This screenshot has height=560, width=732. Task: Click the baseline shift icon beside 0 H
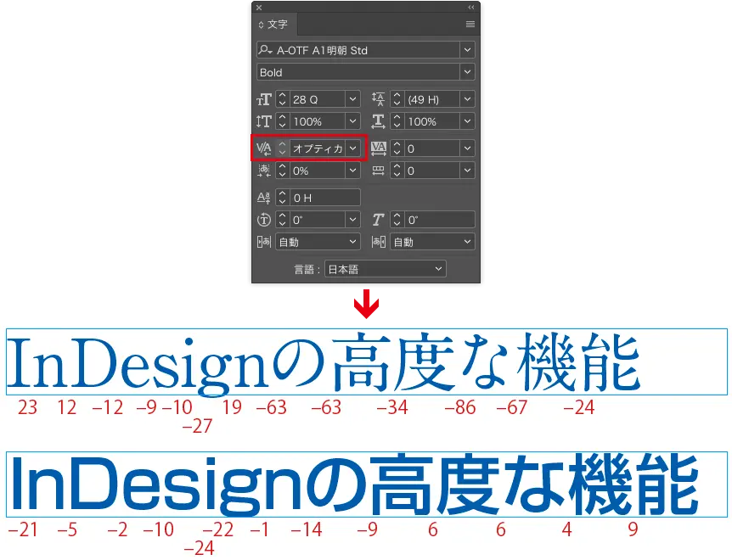(x=264, y=196)
